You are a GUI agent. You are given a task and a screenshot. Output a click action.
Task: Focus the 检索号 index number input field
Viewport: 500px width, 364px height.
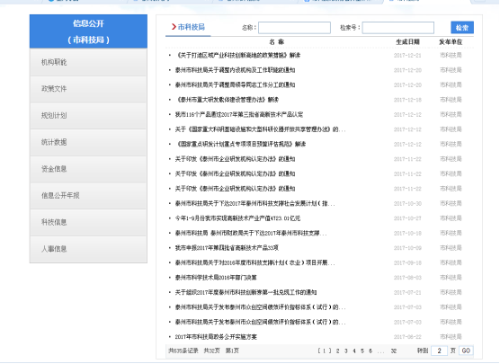click(398, 28)
